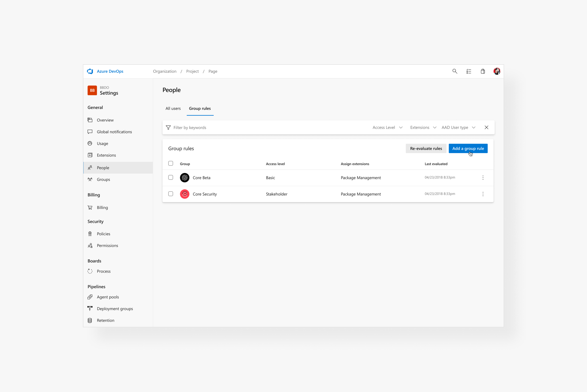Open the user profile avatar
Viewport: 587px width, 392px height.
click(497, 71)
